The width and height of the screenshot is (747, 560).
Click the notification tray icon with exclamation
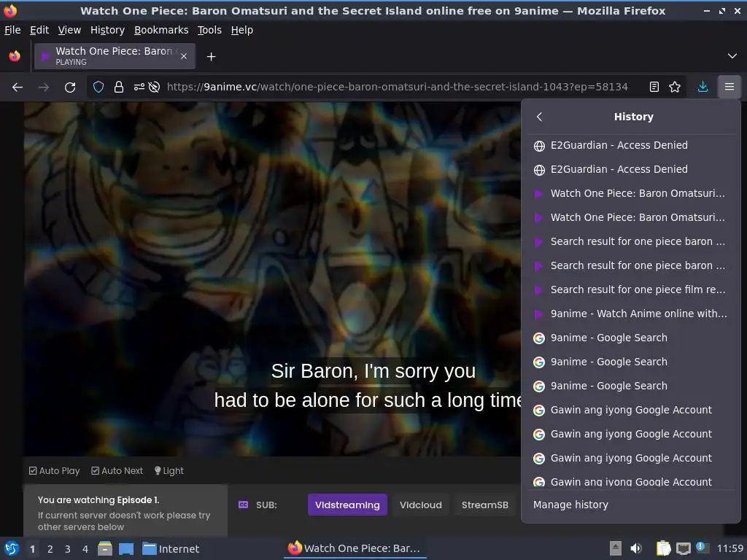[701, 547]
